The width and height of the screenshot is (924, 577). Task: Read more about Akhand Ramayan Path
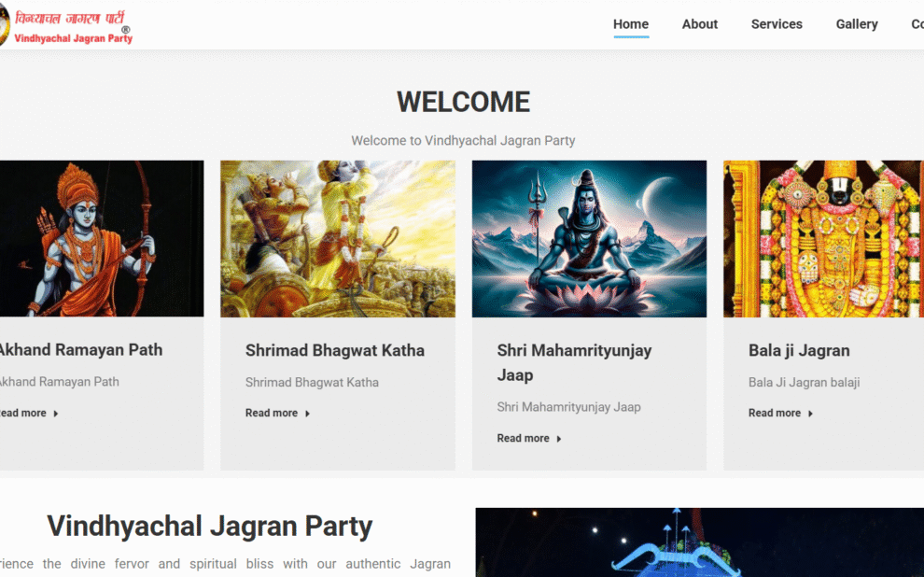(x=23, y=413)
